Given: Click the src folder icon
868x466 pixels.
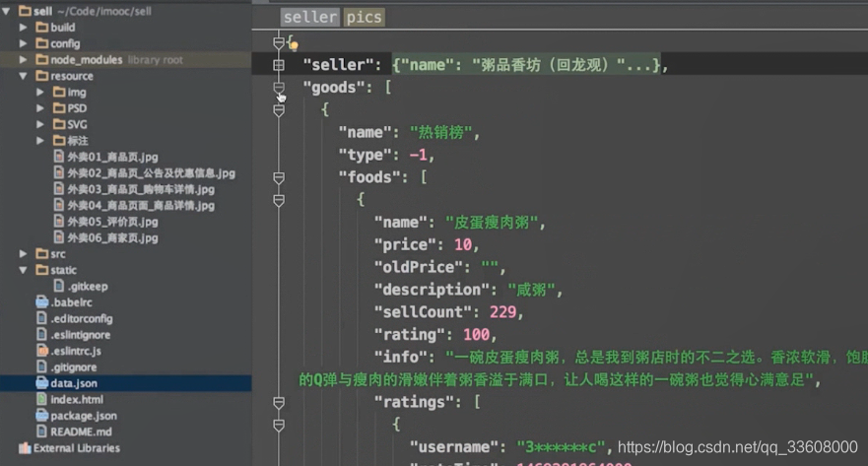Looking at the screenshot, I should coord(42,253).
